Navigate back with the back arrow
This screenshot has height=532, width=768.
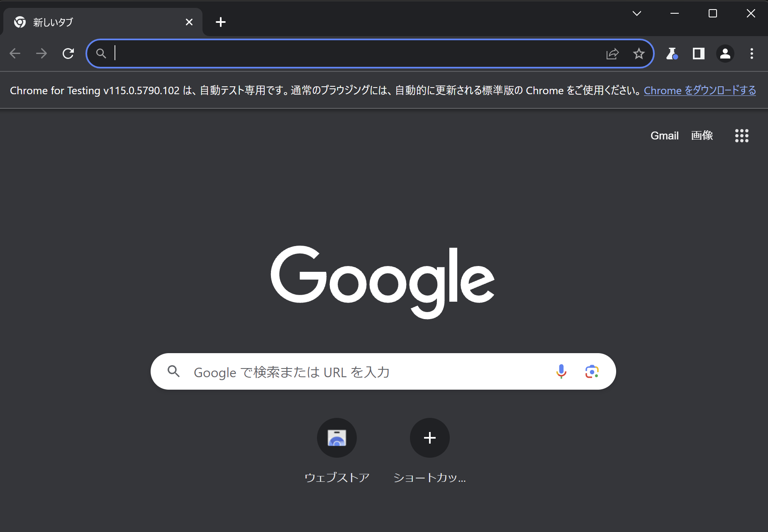[x=15, y=53]
